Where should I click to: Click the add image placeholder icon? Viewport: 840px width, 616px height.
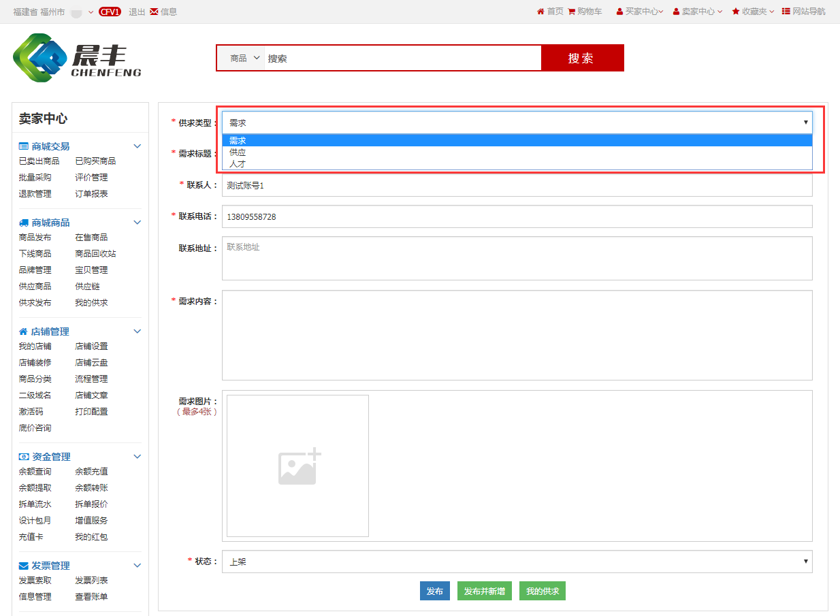pos(299,466)
